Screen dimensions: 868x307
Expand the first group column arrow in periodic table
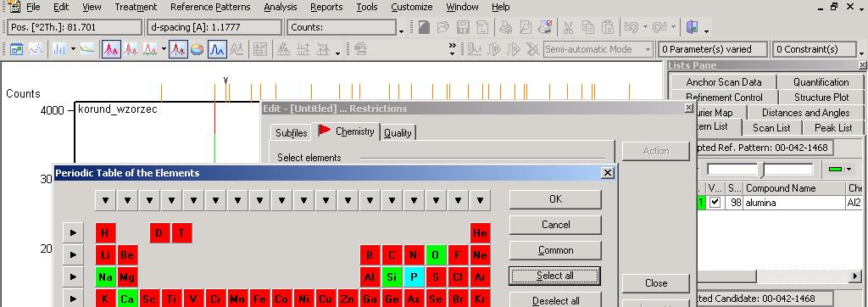click(105, 200)
